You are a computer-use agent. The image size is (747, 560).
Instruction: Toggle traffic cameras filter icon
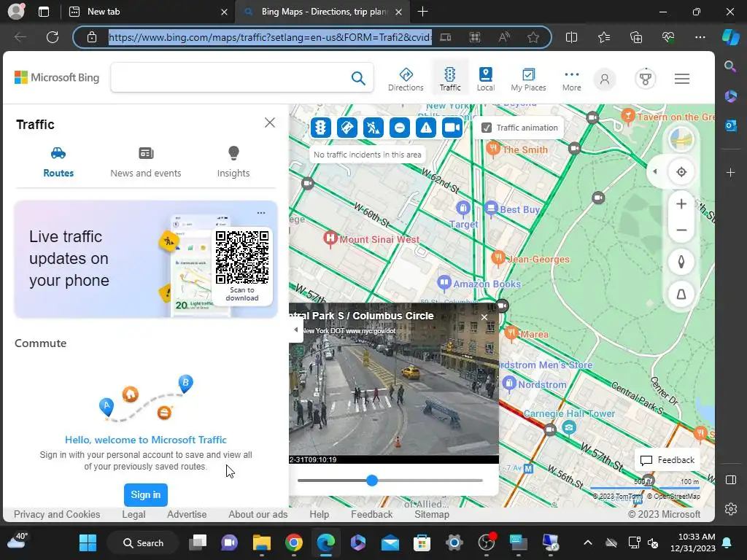[452, 128]
